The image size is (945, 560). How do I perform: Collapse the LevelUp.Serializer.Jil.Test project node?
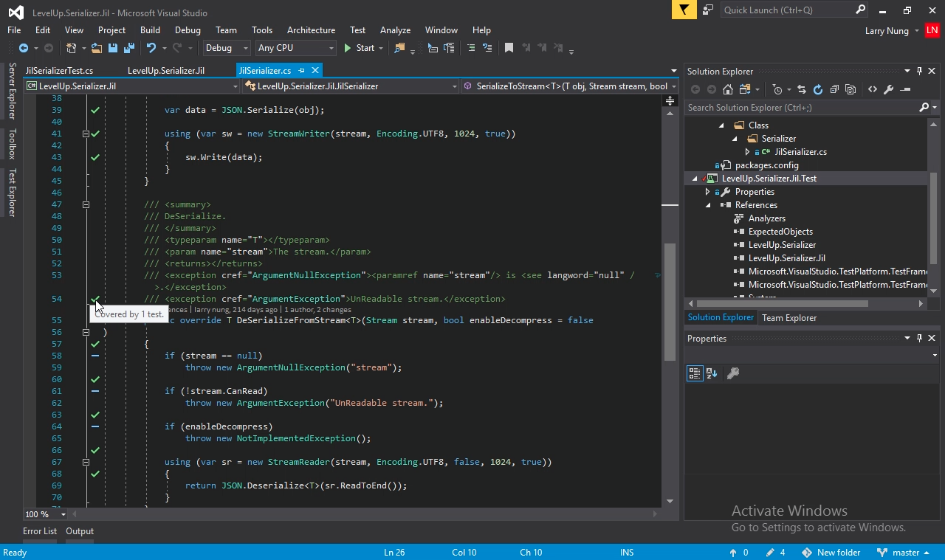coord(695,179)
